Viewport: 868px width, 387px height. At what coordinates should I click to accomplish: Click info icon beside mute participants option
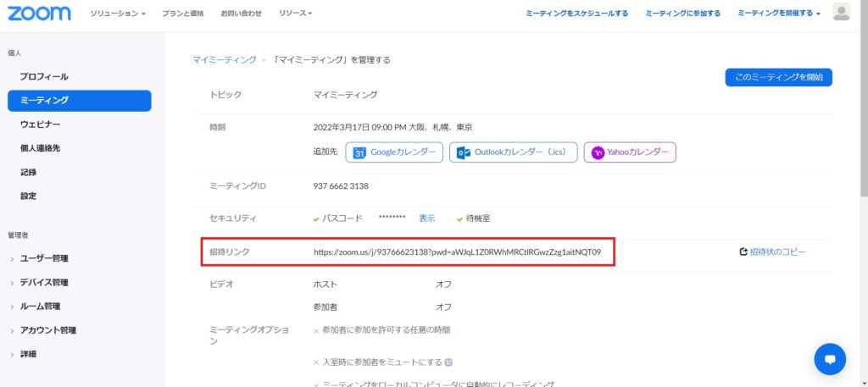(449, 362)
